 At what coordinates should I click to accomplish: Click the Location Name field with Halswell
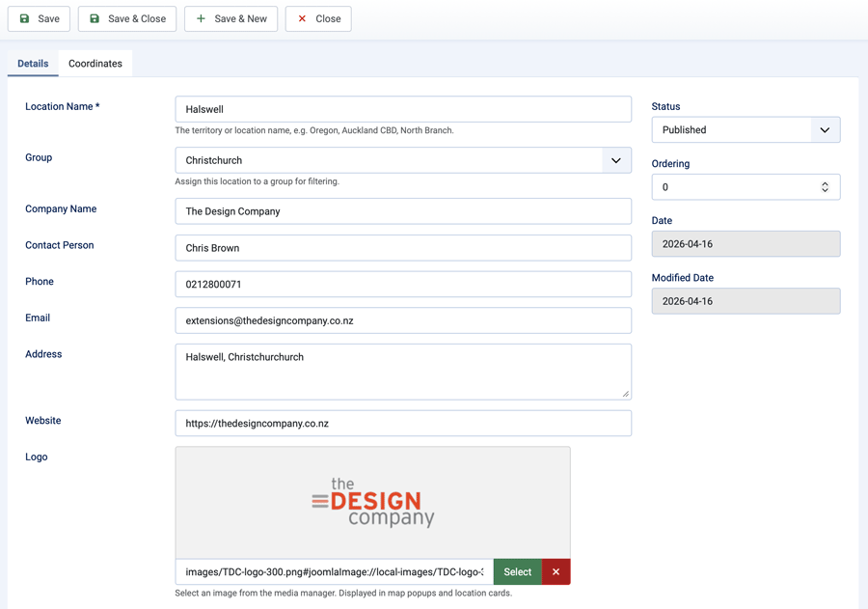tap(403, 109)
